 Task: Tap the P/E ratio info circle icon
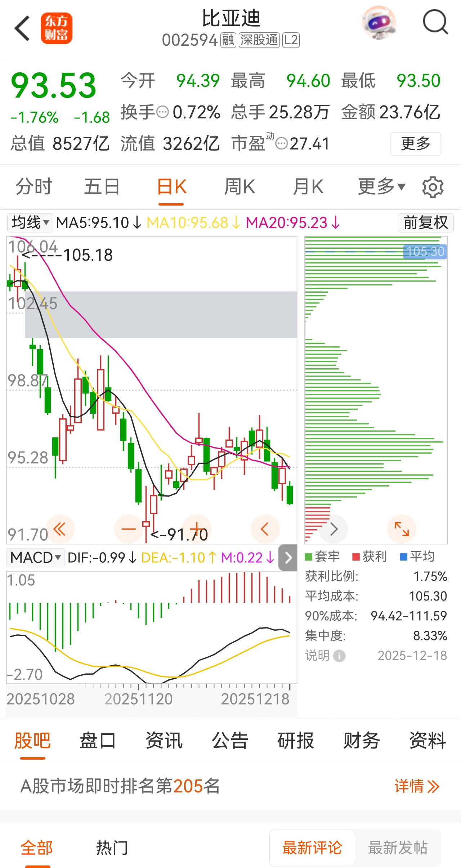coord(281,143)
